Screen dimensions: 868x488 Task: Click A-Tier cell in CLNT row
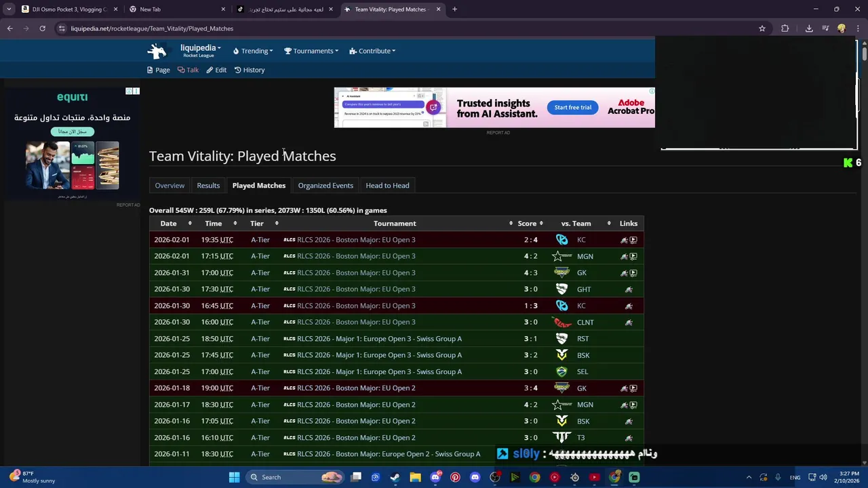pos(260,323)
